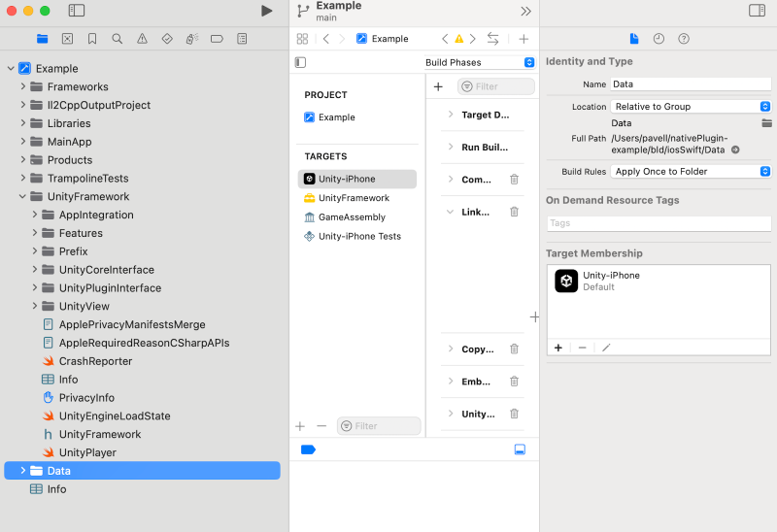Open the Project navigator folder icon
The image size is (777, 532).
42,39
